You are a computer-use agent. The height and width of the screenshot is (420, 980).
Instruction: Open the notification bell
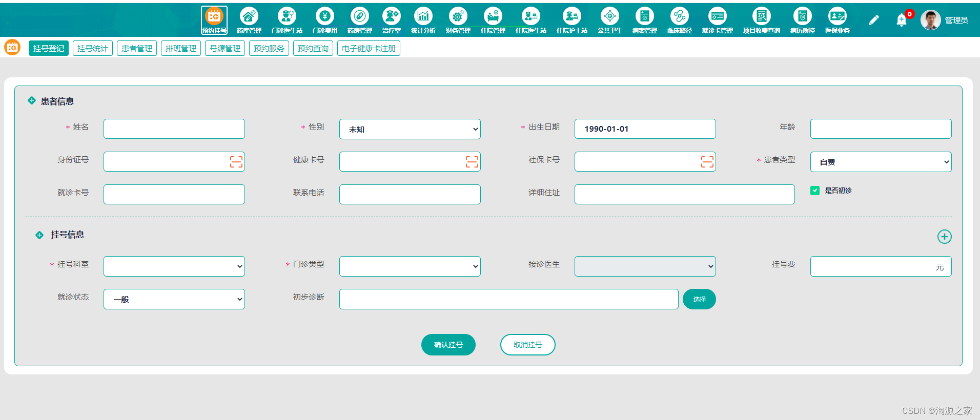click(x=902, y=20)
